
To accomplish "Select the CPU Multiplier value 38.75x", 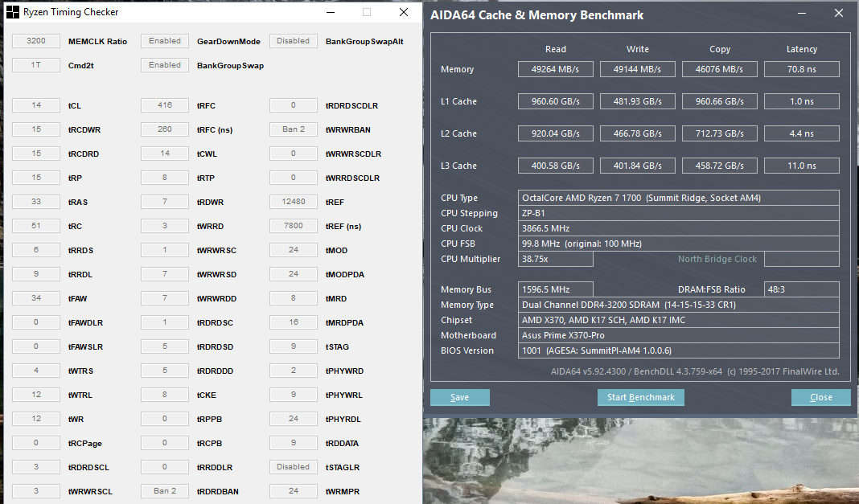I will click(556, 259).
